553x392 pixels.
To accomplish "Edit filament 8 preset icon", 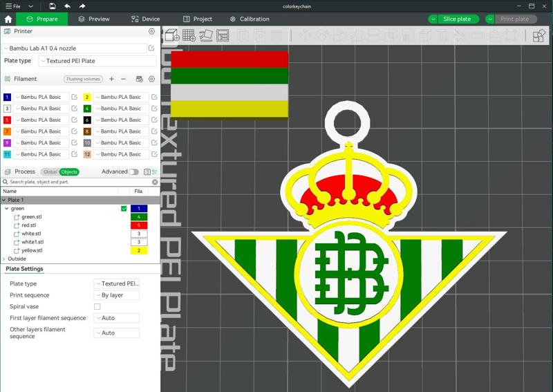I will (x=154, y=131).
